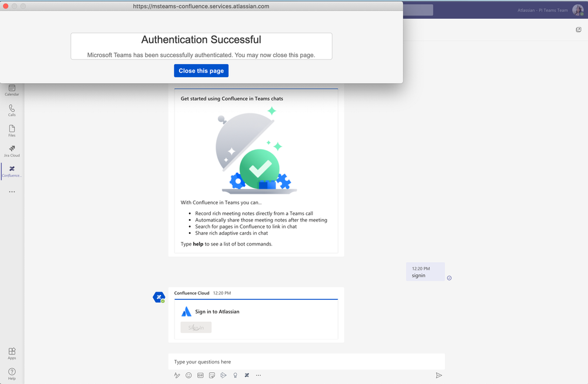Click the Type your questions here field
588x384 pixels.
[307, 362]
